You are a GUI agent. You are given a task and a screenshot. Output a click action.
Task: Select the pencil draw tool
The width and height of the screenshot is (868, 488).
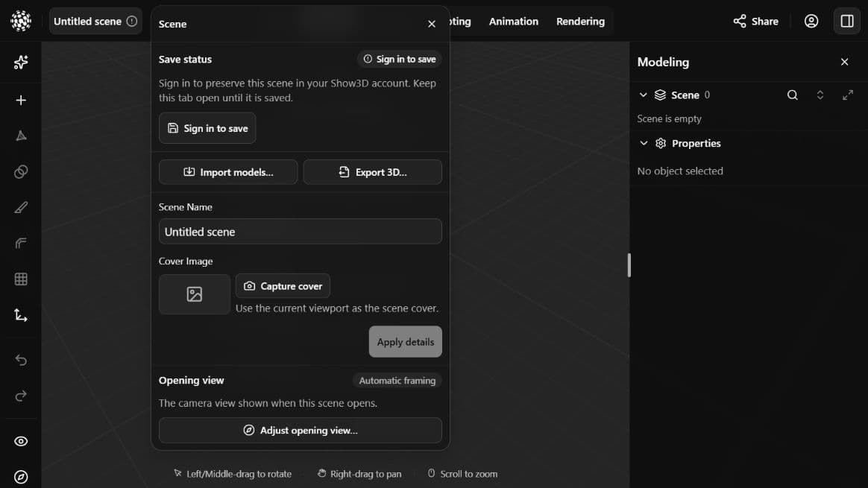point(21,207)
